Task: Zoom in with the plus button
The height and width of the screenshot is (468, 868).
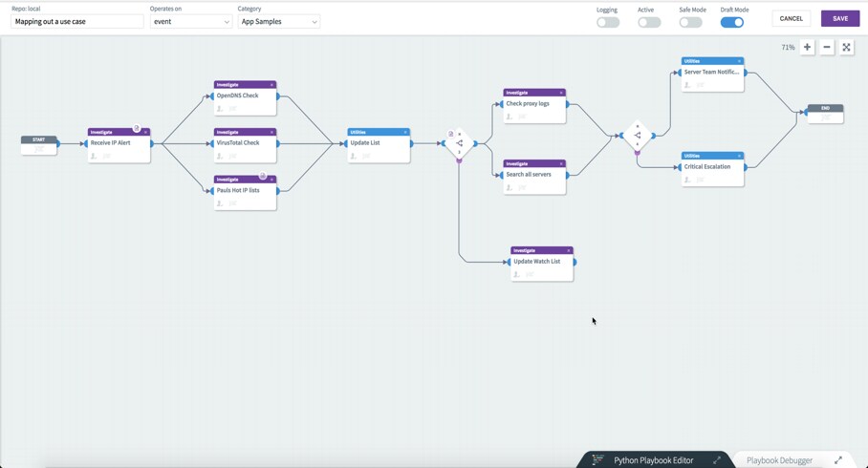Action: click(x=807, y=47)
